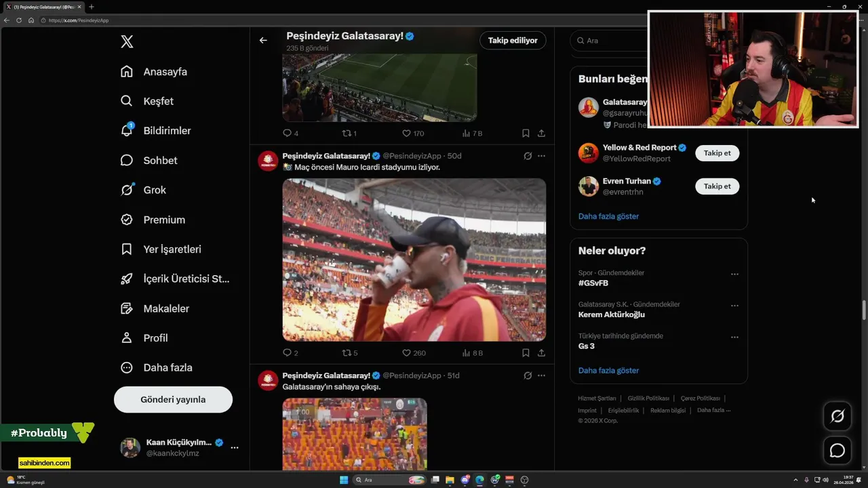This screenshot has height=488, width=868.
Task: Open Makaleler articles
Action: tap(155, 308)
